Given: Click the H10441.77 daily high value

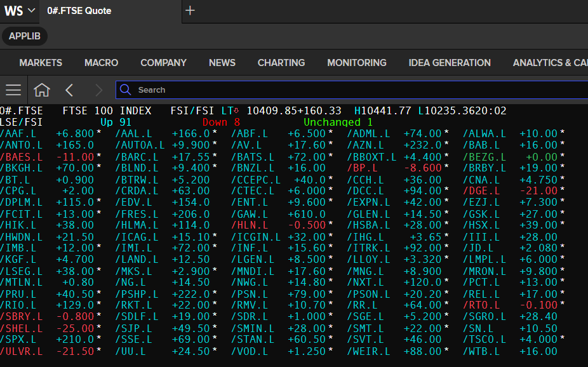Looking at the screenshot, I should click(x=383, y=111).
